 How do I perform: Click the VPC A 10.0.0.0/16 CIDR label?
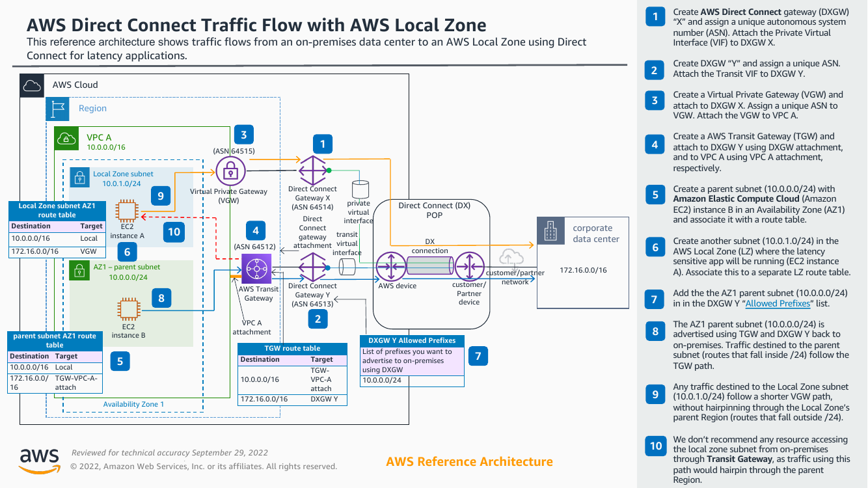106,148
